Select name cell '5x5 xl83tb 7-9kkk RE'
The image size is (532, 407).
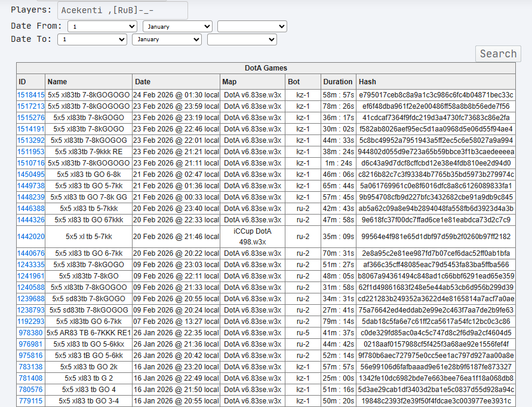pos(88,152)
